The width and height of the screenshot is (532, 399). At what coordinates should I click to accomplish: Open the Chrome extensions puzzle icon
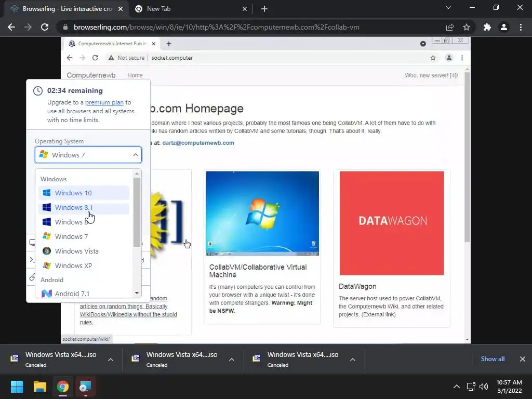487,27
